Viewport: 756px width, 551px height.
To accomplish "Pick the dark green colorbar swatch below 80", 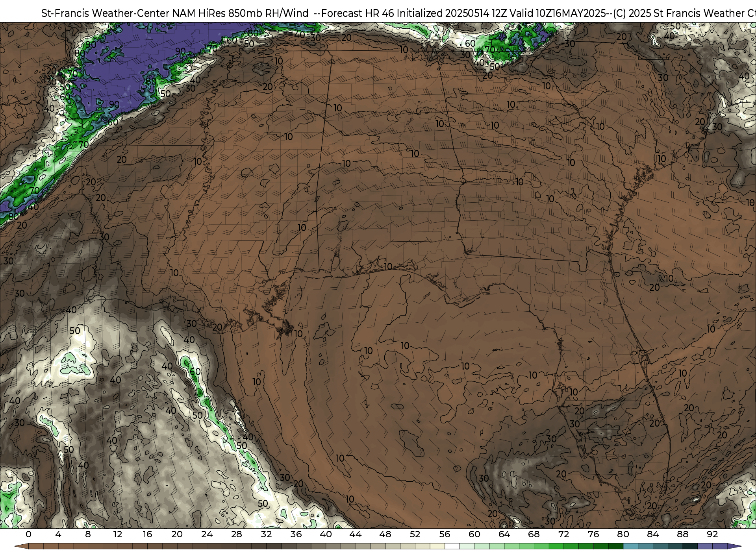I will click(x=616, y=546).
